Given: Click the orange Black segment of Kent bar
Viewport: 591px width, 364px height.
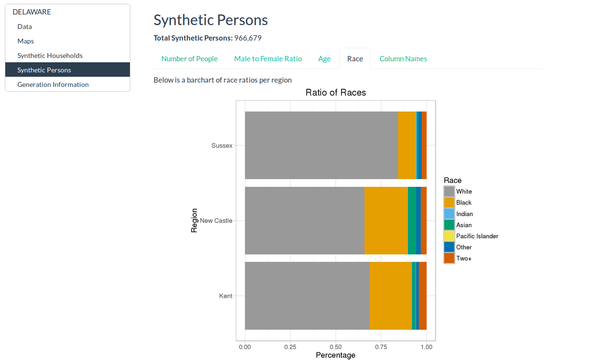Looking at the screenshot, I should [390, 296].
